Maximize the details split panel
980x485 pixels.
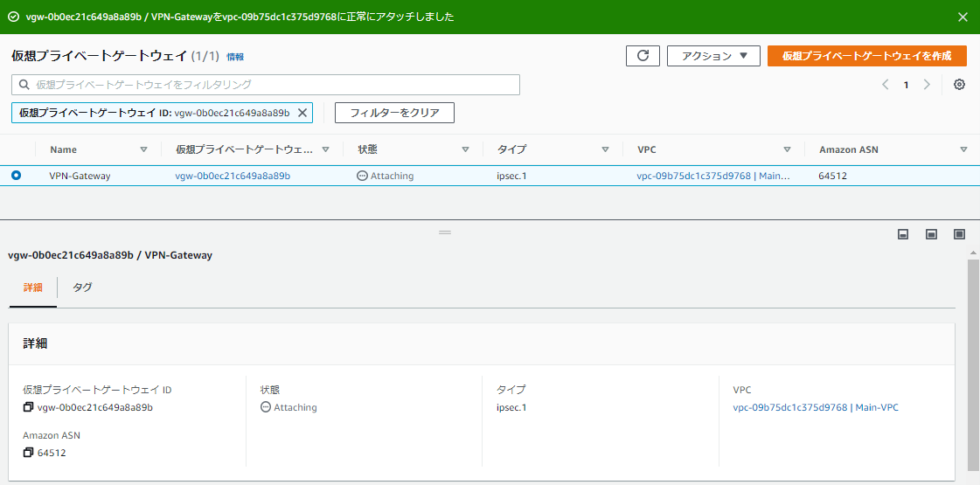tap(959, 234)
